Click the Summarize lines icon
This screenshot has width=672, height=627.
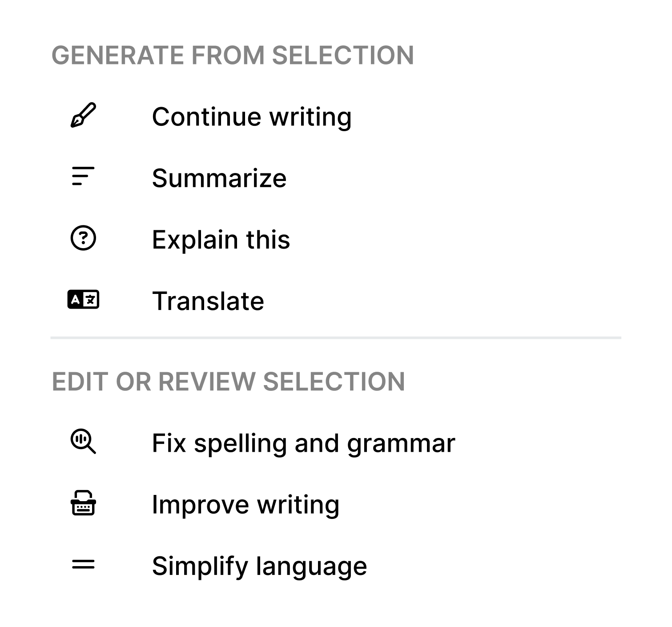[83, 177]
